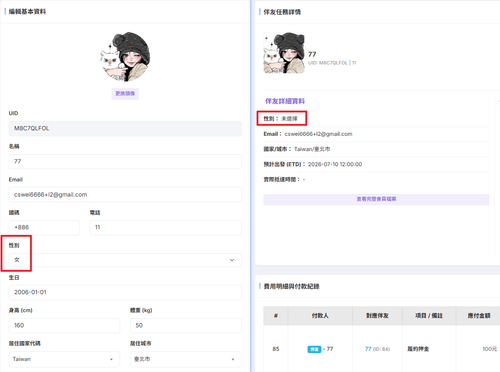Click the 更換頭像 button under the profile photo
Image resolution: width=500 pixels, height=372 pixels.
(x=125, y=94)
